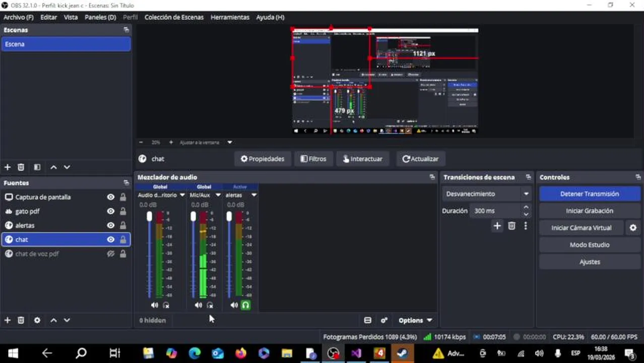Toggle desktop audio monitoring headphone icon

point(166,305)
